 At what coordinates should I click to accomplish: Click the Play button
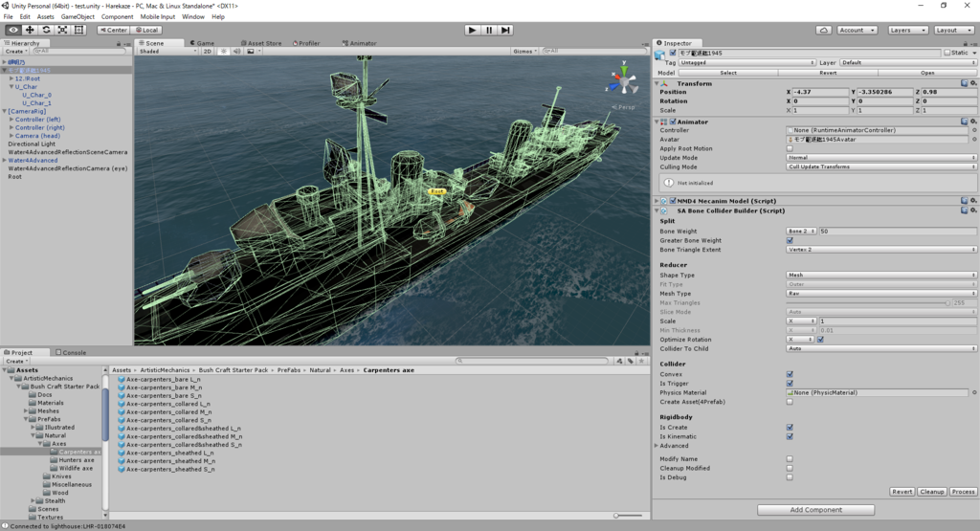tap(473, 30)
